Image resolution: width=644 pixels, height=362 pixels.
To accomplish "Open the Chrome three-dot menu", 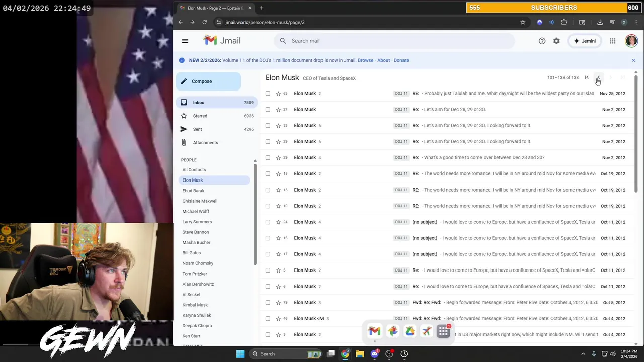I will coord(636,22).
